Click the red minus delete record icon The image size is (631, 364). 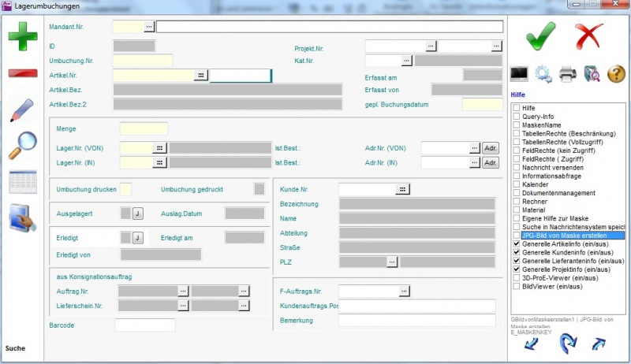pos(23,73)
